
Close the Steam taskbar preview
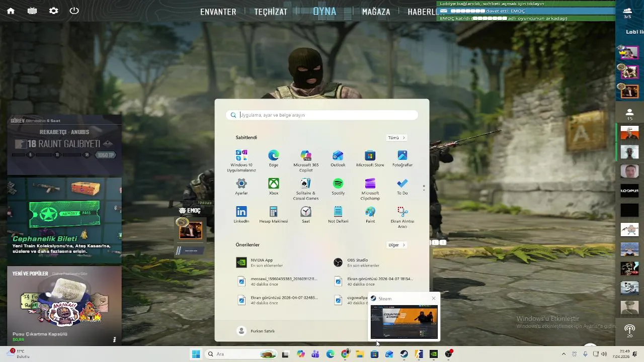click(x=434, y=299)
